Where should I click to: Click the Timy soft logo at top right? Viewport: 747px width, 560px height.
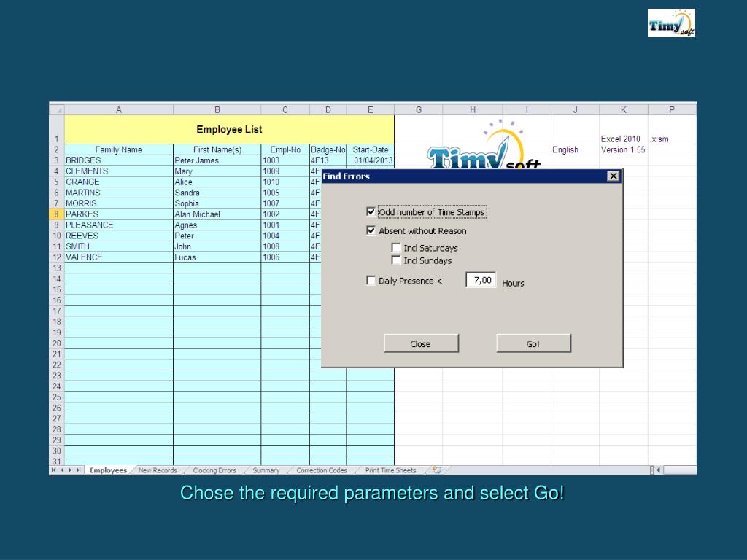pos(671,23)
